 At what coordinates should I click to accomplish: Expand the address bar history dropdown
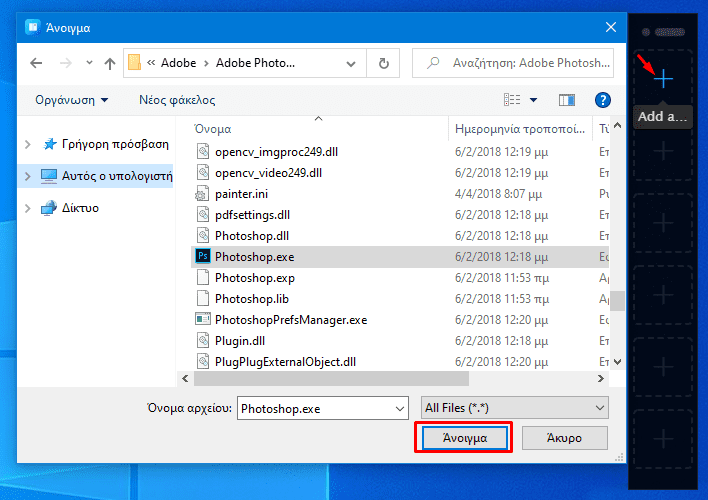(x=351, y=64)
